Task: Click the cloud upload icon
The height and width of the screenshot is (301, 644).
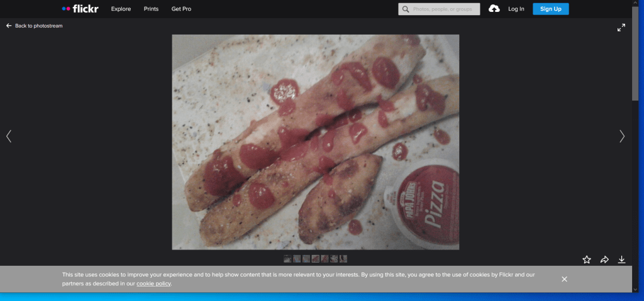Action: coord(494,9)
